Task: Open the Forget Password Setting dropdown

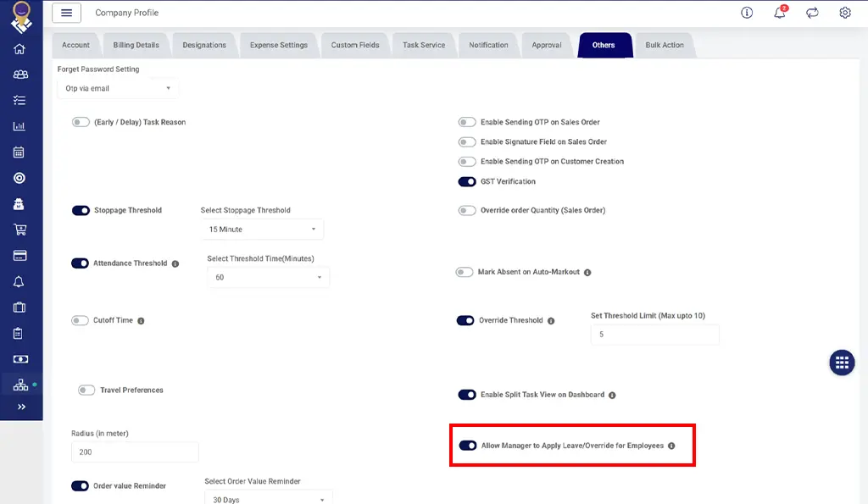Action: coord(117,87)
